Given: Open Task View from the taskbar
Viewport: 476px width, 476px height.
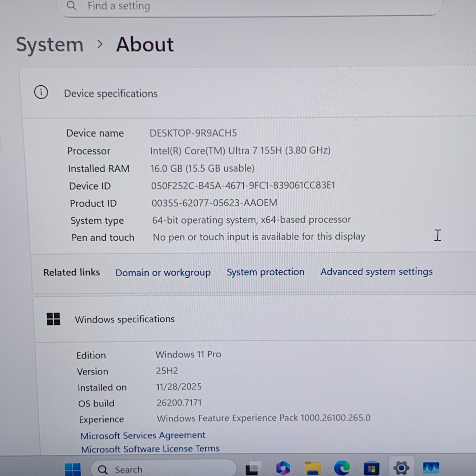Looking at the screenshot, I should [252, 469].
